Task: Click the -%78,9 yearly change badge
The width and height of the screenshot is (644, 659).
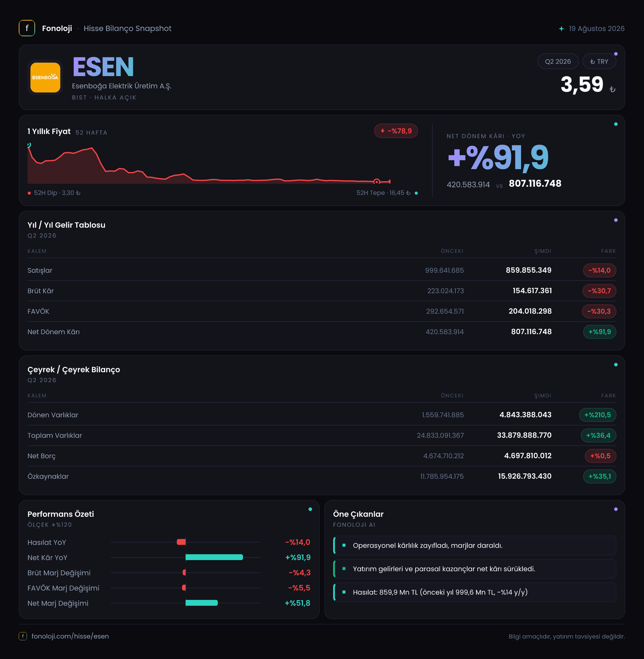Action: tap(396, 131)
